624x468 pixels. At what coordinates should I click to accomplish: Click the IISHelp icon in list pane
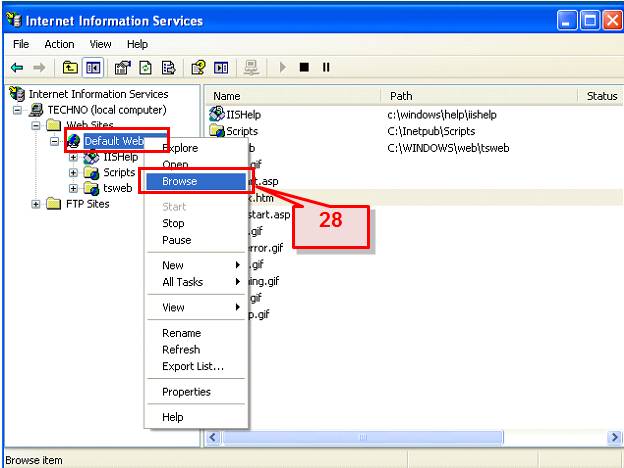217,114
